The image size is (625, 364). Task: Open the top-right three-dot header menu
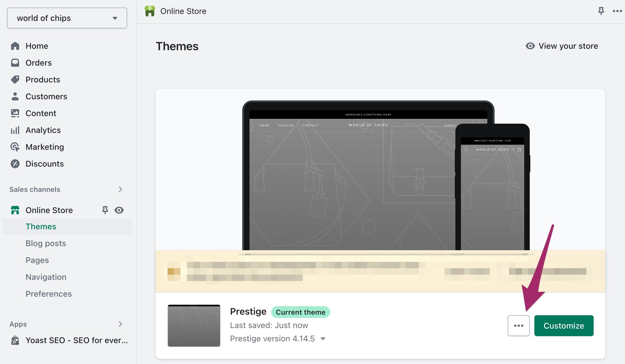(617, 11)
